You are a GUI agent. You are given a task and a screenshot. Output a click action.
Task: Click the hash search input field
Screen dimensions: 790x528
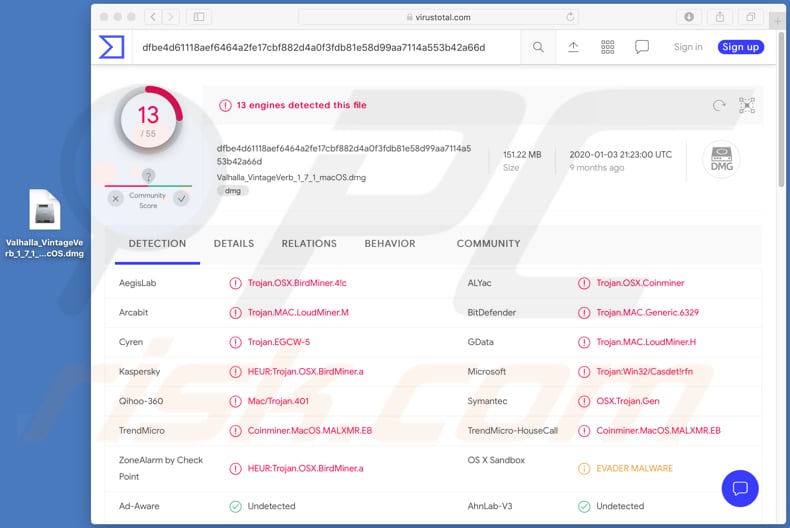pyautogui.click(x=326, y=47)
